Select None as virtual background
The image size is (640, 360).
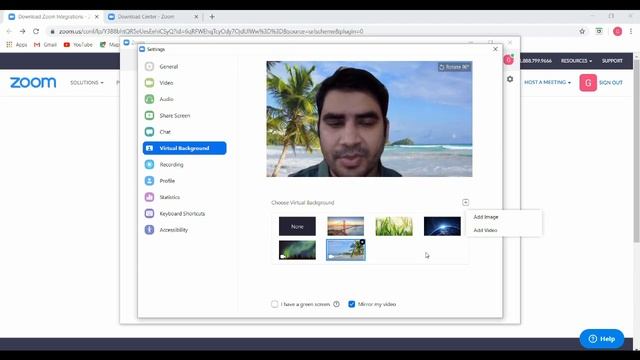pos(297,226)
